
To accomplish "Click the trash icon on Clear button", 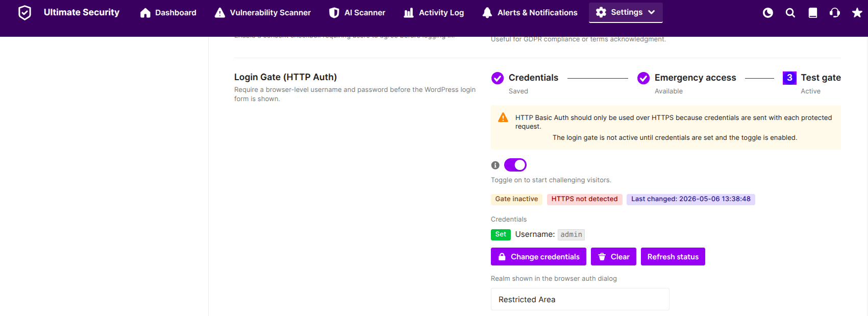I will point(602,257).
